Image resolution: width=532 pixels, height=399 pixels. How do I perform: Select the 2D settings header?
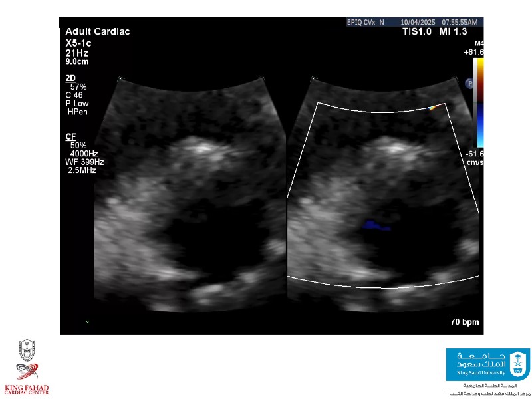(x=70, y=78)
